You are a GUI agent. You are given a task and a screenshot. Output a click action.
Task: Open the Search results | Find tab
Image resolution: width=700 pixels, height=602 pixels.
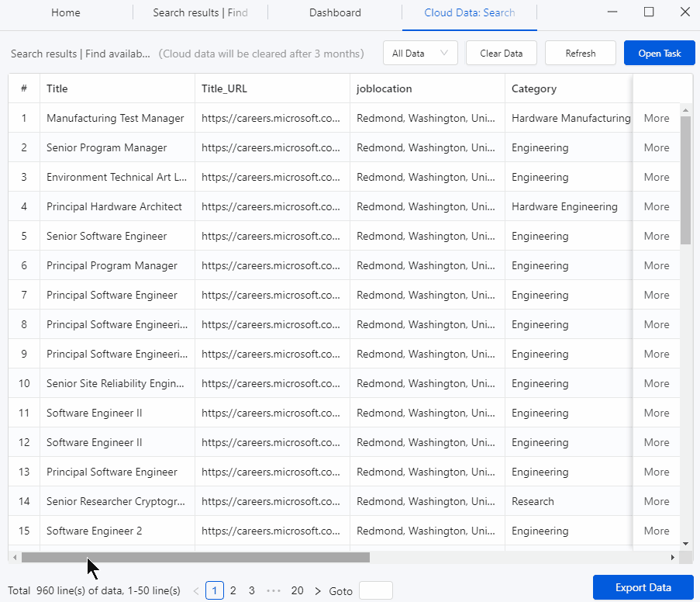click(200, 12)
